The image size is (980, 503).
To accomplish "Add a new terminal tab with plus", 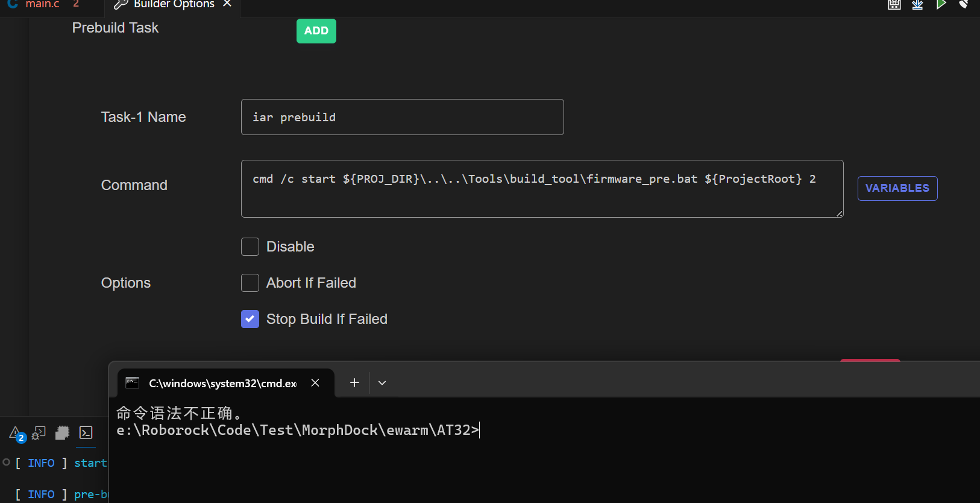I will click(354, 383).
